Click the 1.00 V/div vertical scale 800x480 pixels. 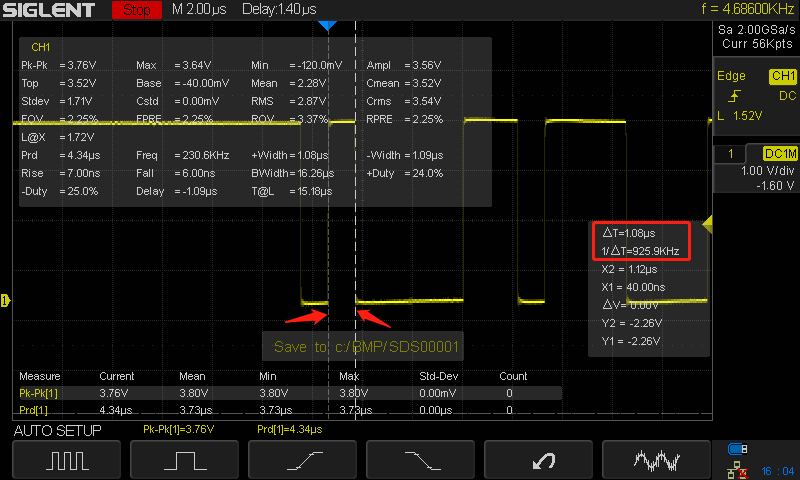pyautogui.click(x=767, y=171)
